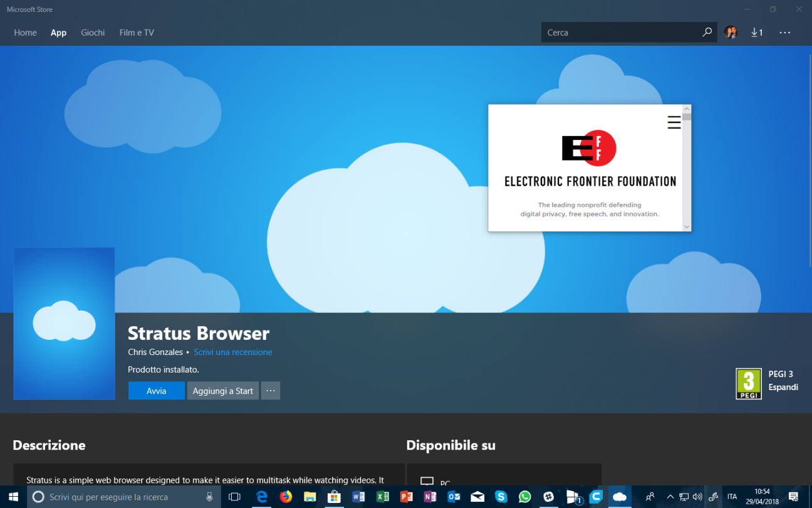Click Scrivi una recensione link
This screenshot has width=812, height=508.
(233, 352)
